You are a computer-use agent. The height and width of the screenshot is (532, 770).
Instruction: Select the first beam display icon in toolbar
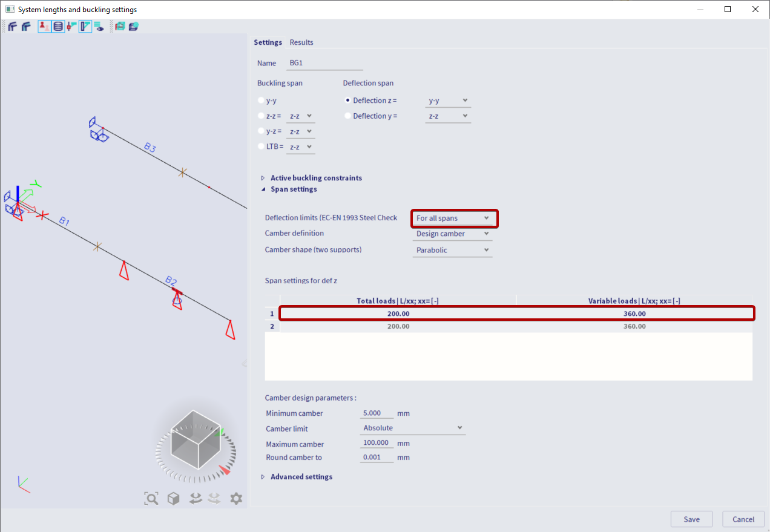[12, 26]
